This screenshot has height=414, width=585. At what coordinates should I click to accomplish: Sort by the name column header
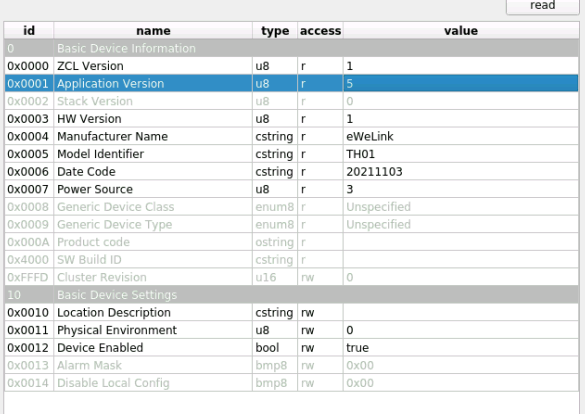153,31
